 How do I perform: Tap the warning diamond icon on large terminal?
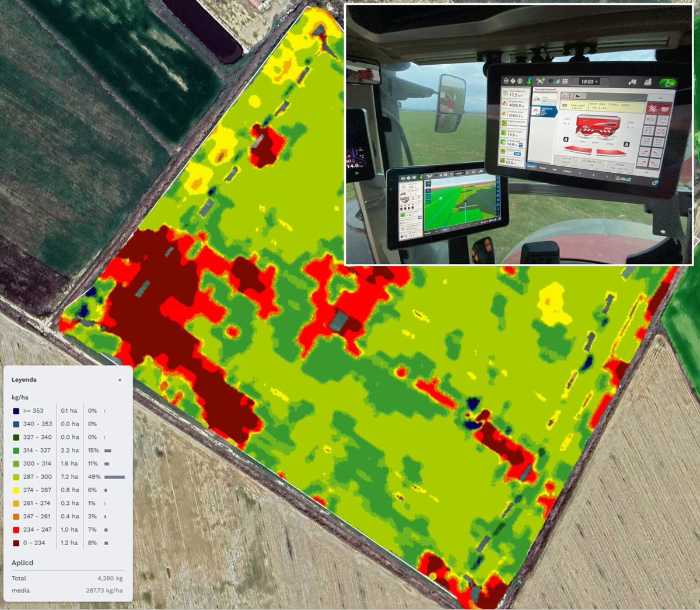click(513, 81)
